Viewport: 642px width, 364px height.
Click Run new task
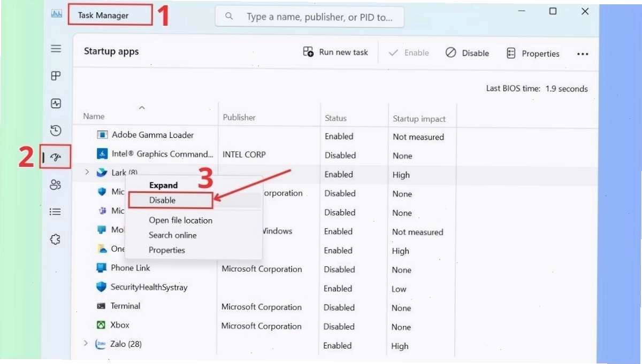point(335,52)
